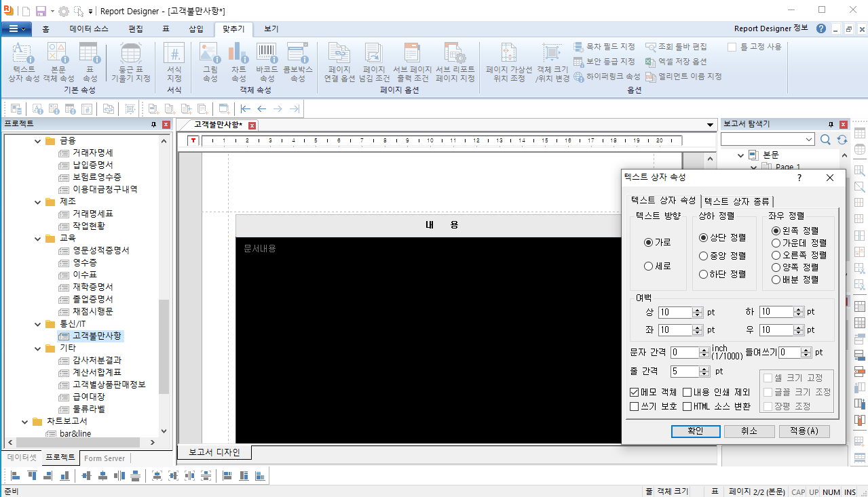Select 세로 text direction radio
This screenshot has width=868, height=497.
[x=649, y=266]
